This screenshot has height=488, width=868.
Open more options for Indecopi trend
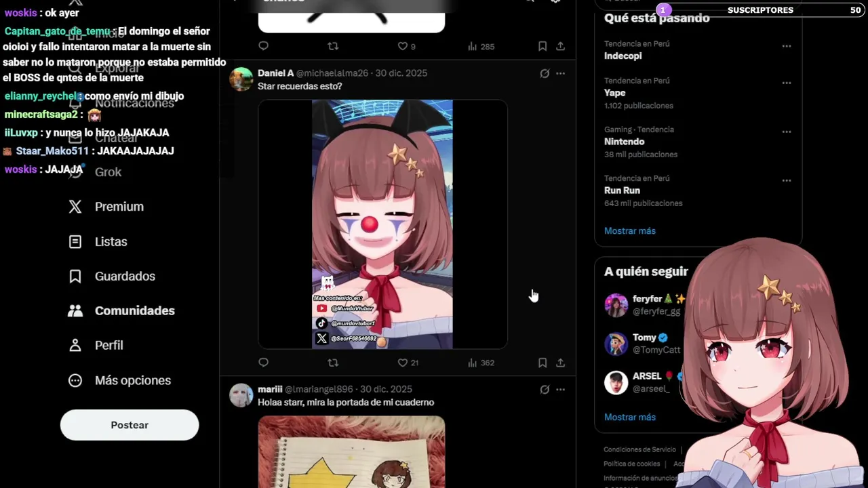point(787,46)
